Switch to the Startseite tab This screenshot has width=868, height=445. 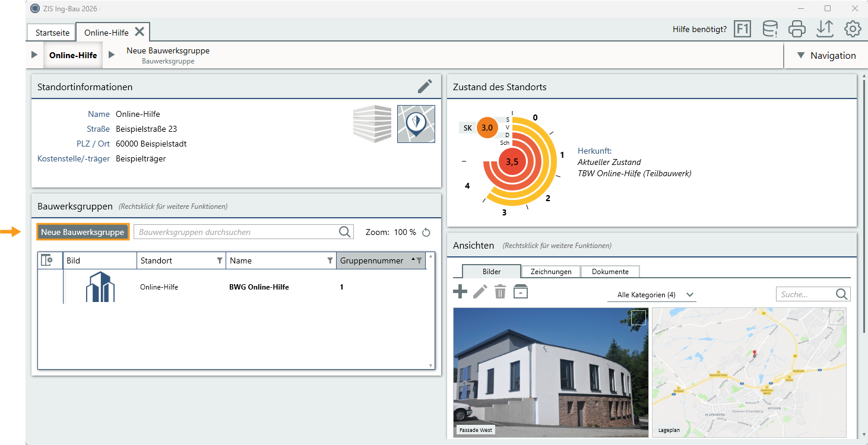tap(52, 33)
